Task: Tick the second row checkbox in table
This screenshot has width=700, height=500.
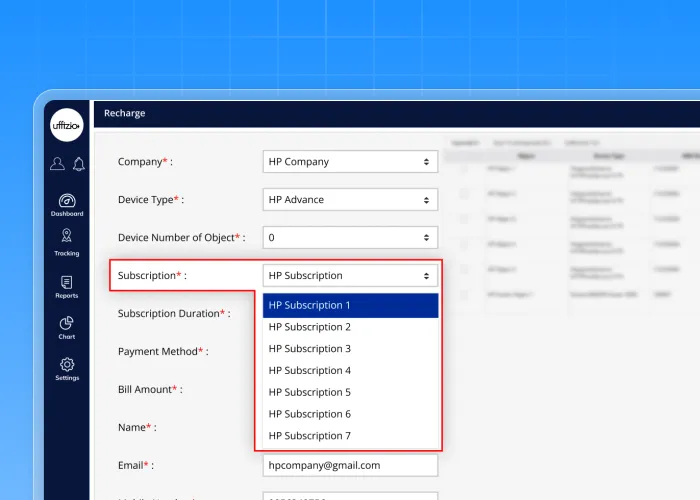Action: pyautogui.click(x=463, y=194)
